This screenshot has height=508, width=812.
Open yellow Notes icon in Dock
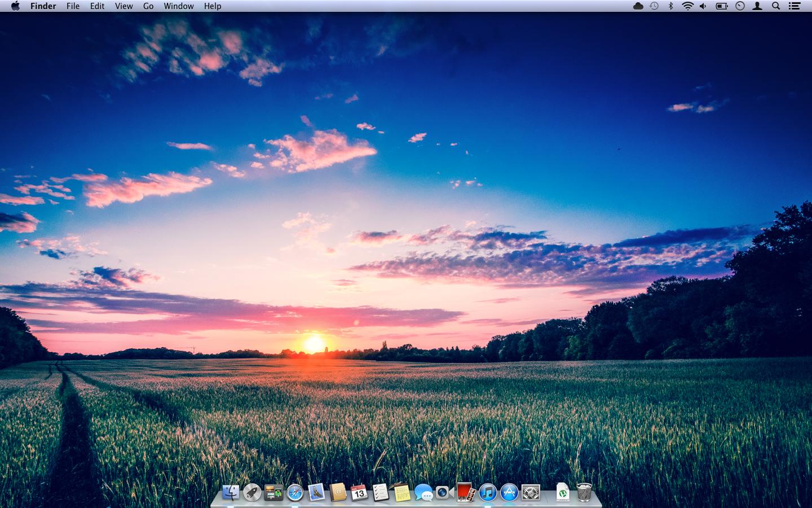pos(401,492)
